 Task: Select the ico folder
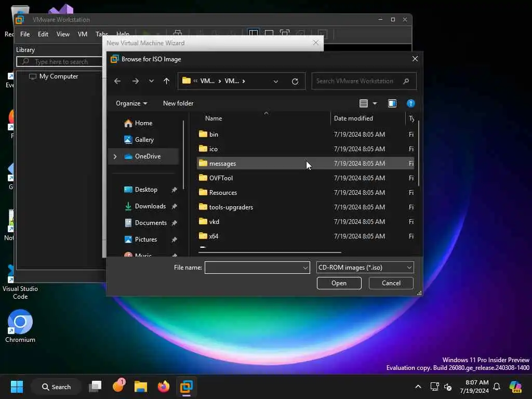(305, 149)
